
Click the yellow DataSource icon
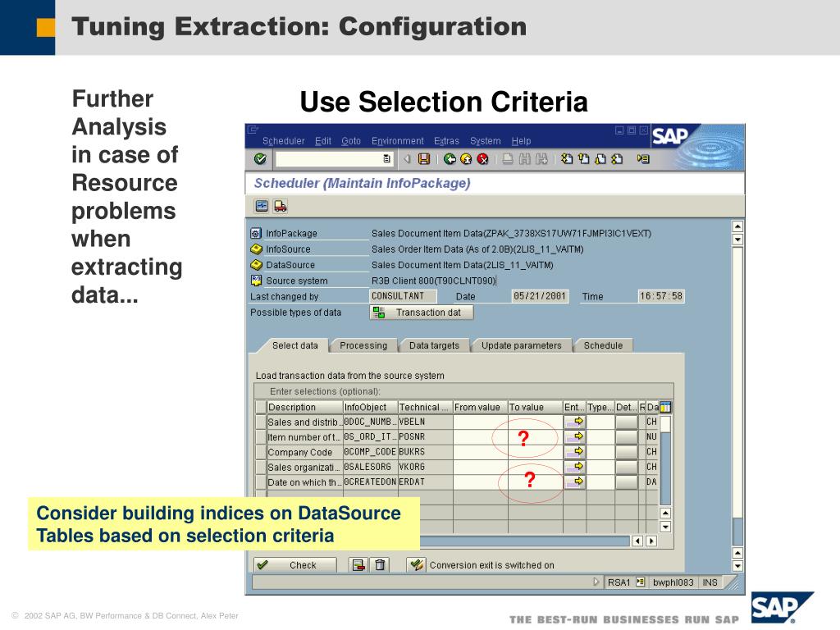256,265
